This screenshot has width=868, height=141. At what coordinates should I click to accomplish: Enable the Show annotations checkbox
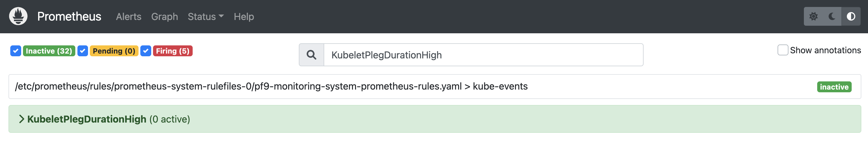[782, 50]
